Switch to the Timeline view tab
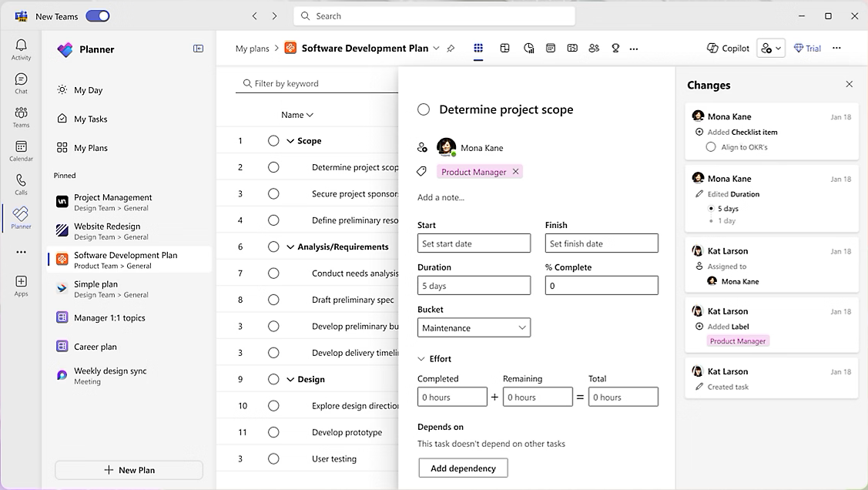 (x=572, y=49)
